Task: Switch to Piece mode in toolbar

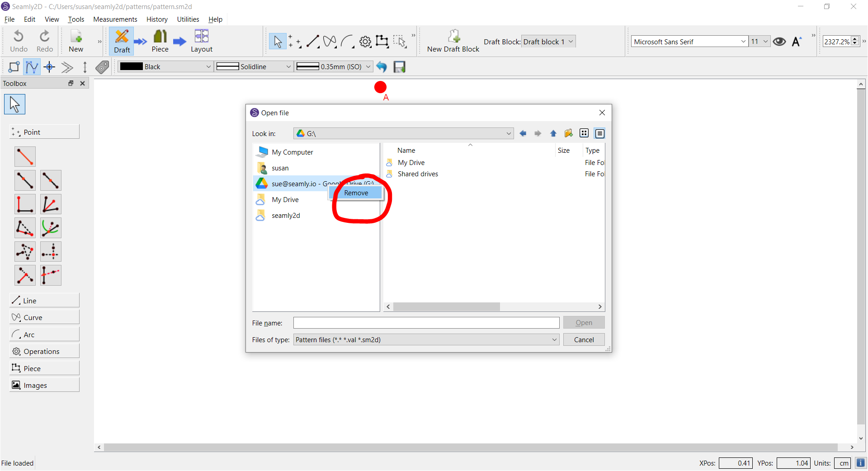Action: (x=160, y=41)
